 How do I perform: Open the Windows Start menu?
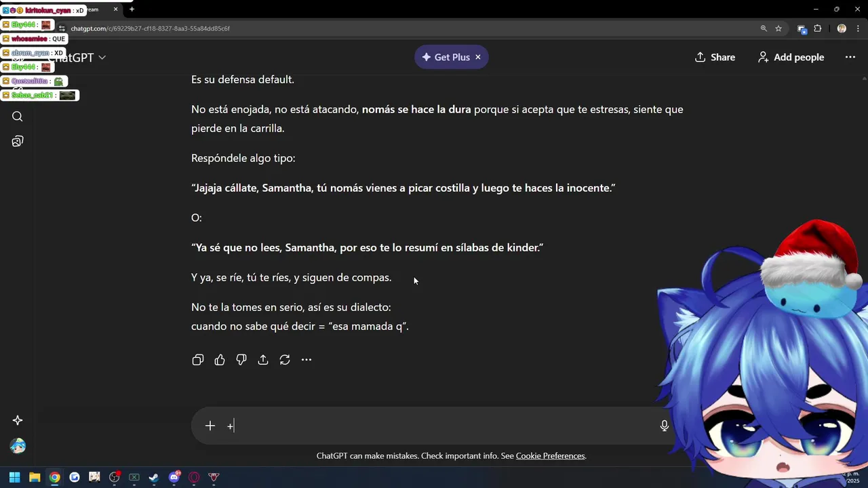coord(14,477)
